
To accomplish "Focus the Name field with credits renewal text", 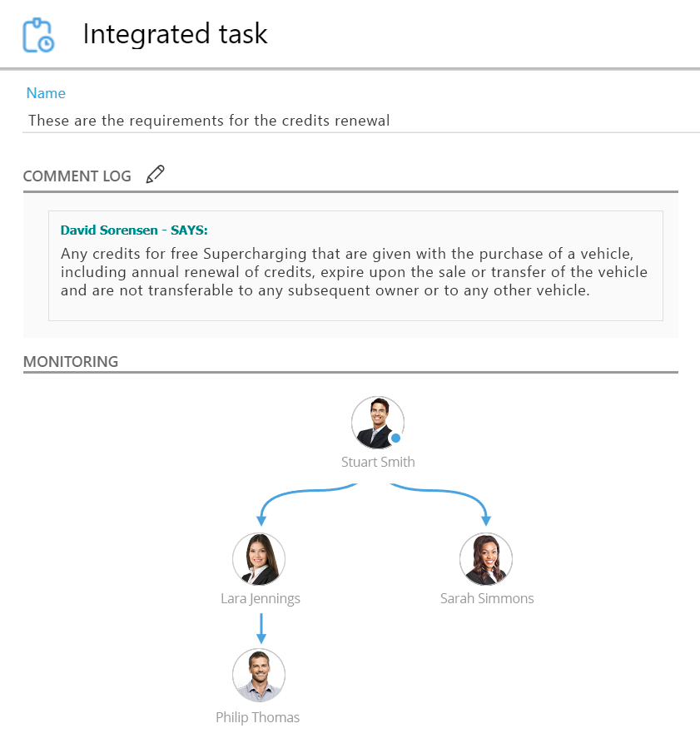I will [x=208, y=121].
